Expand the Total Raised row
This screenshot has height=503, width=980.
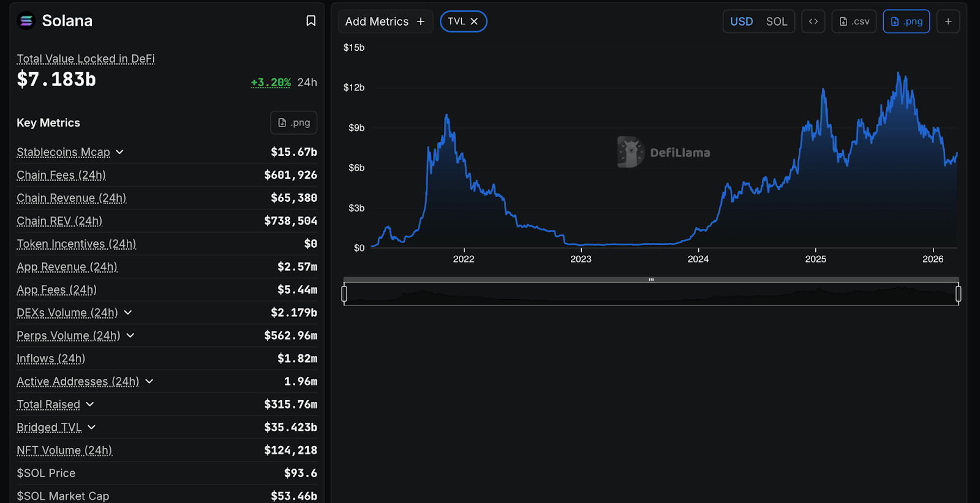pos(90,404)
